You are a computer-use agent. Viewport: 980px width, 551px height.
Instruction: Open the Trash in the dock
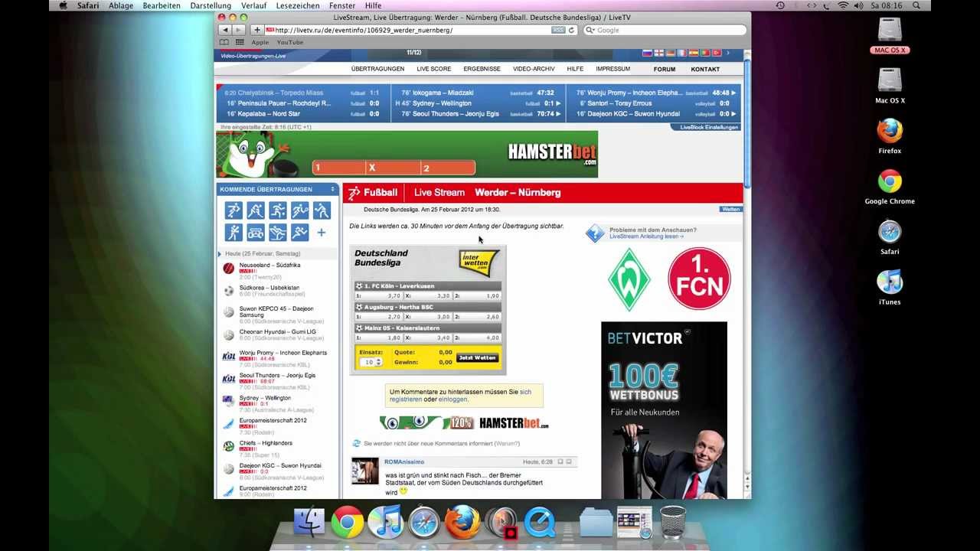(672, 523)
